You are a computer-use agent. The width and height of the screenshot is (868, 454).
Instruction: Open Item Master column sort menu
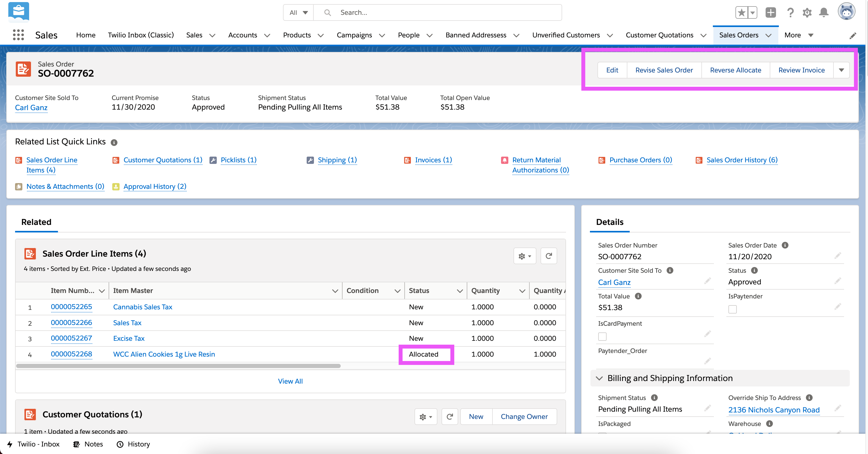click(335, 291)
